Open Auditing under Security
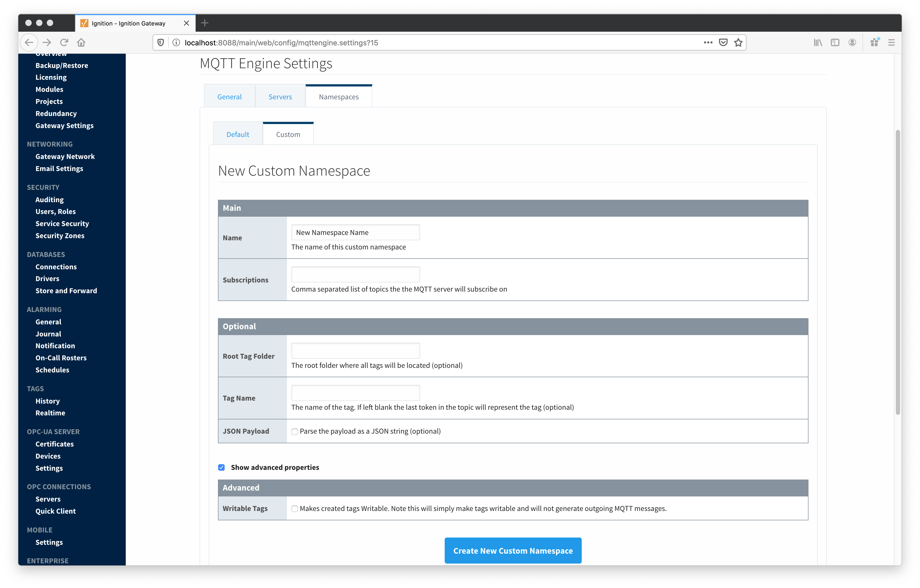This screenshot has height=588, width=920. pos(49,200)
